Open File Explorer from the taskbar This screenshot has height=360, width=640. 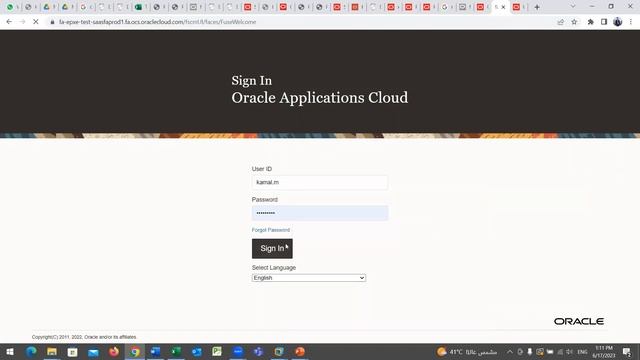[x=52, y=352]
